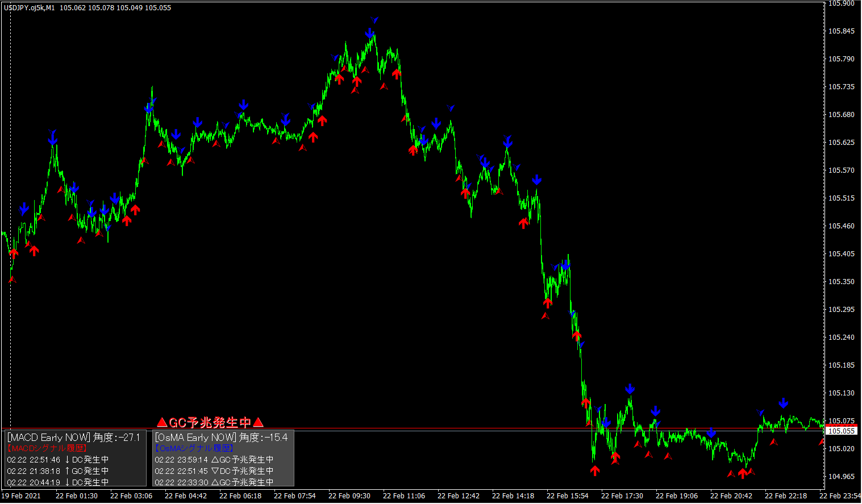
Task: Click the red GC予兆発生中 alert banner
Action: click(x=210, y=422)
